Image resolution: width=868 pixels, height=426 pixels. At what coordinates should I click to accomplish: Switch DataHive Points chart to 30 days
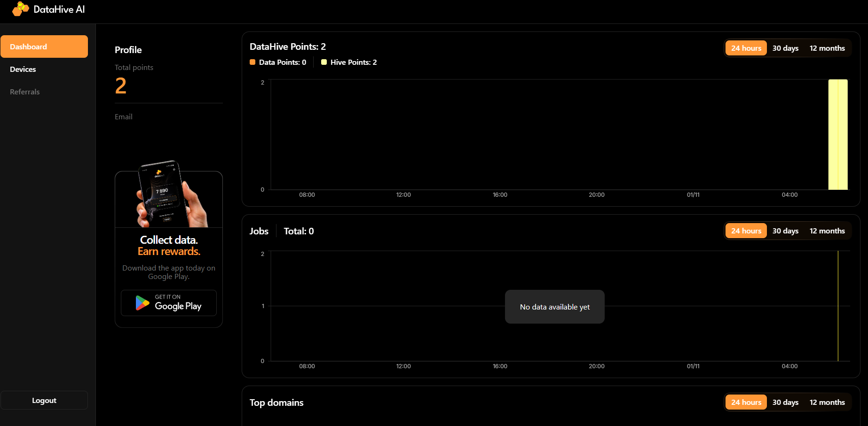click(785, 48)
